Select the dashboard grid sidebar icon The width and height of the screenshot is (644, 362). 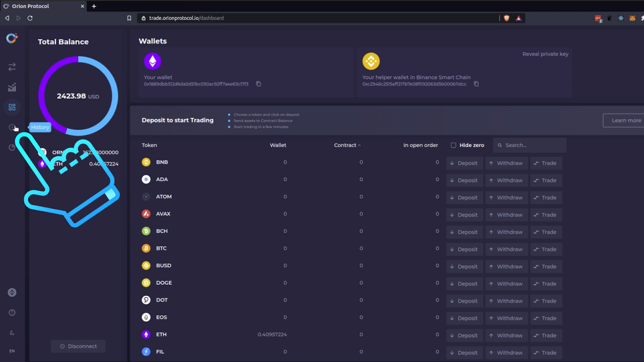pyautogui.click(x=12, y=107)
